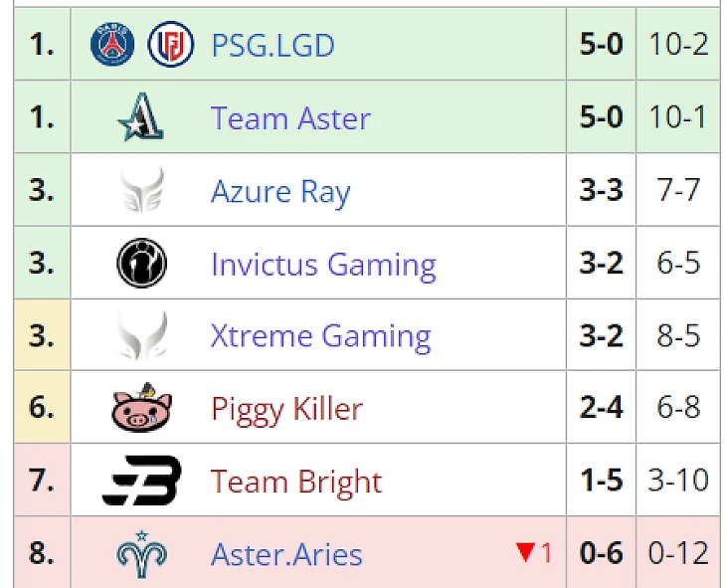The image size is (726, 588).
Task: Follow the Azure Ray link
Action: pos(280,191)
